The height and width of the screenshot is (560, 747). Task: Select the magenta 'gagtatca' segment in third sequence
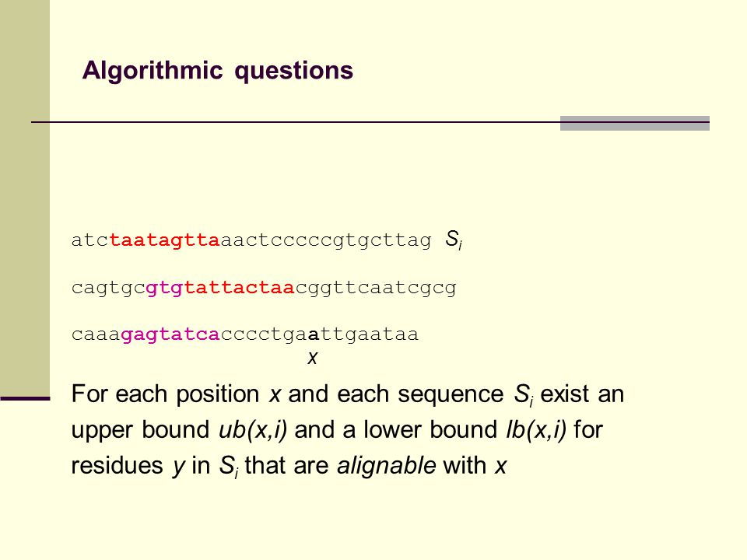[170, 334]
